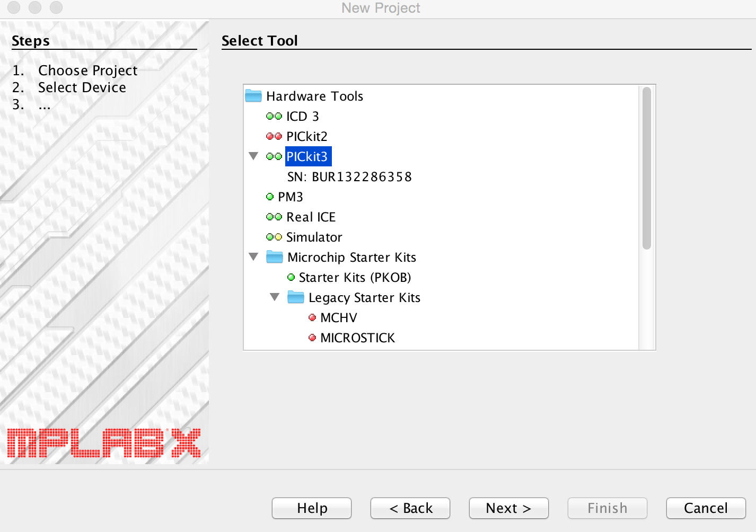This screenshot has height=532, width=756.
Task: Click the Microchip Starter Kits folder icon
Action: [x=275, y=257]
